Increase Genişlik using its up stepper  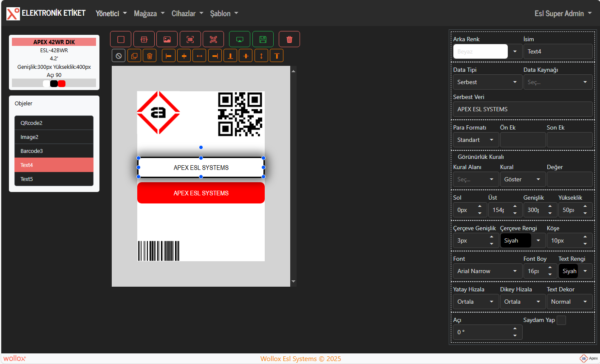[x=550, y=207]
